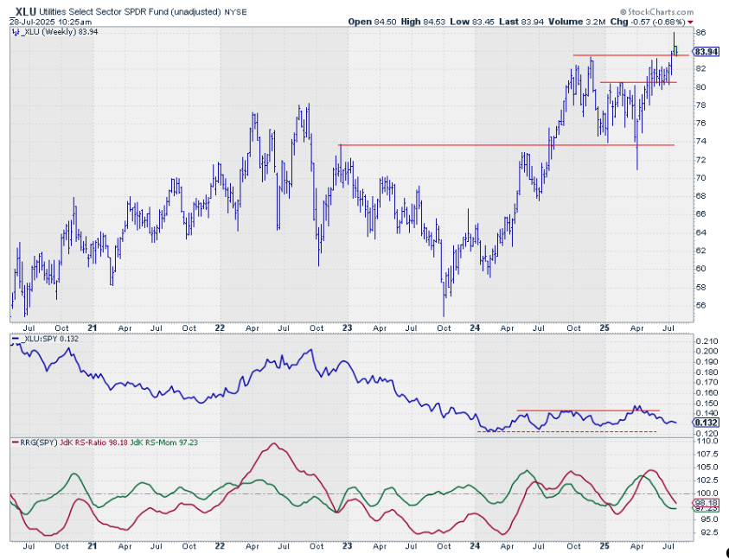
Task: Select the XLU (Weekly) 83.94 legend label
Action: [x=52, y=33]
